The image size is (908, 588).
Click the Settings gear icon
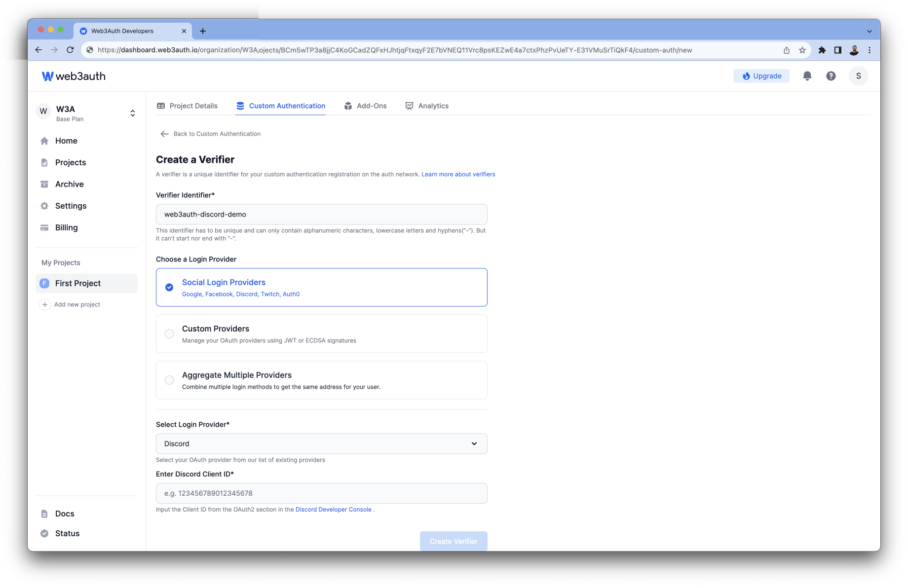pos(44,206)
